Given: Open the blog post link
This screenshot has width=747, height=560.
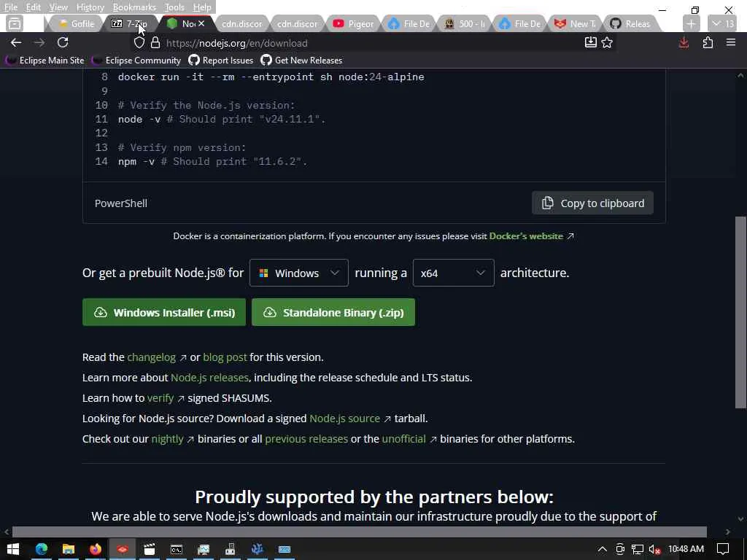Looking at the screenshot, I should click(x=225, y=357).
